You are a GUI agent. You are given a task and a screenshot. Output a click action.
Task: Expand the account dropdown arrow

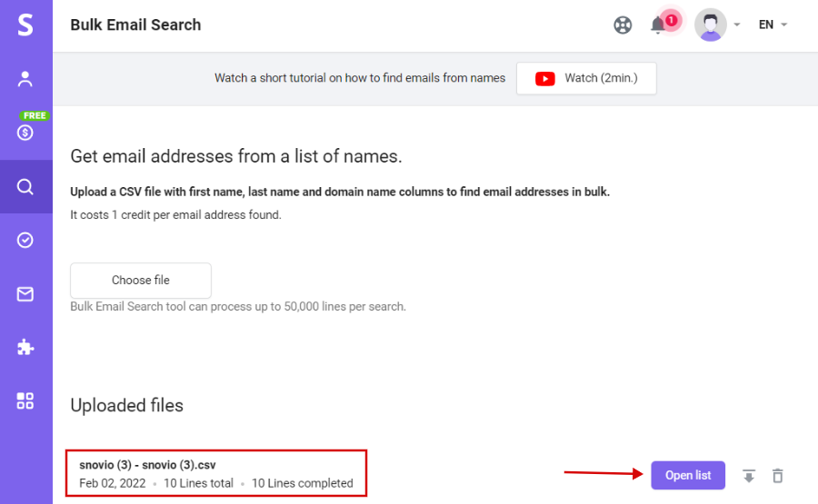pyautogui.click(x=736, y=25)
